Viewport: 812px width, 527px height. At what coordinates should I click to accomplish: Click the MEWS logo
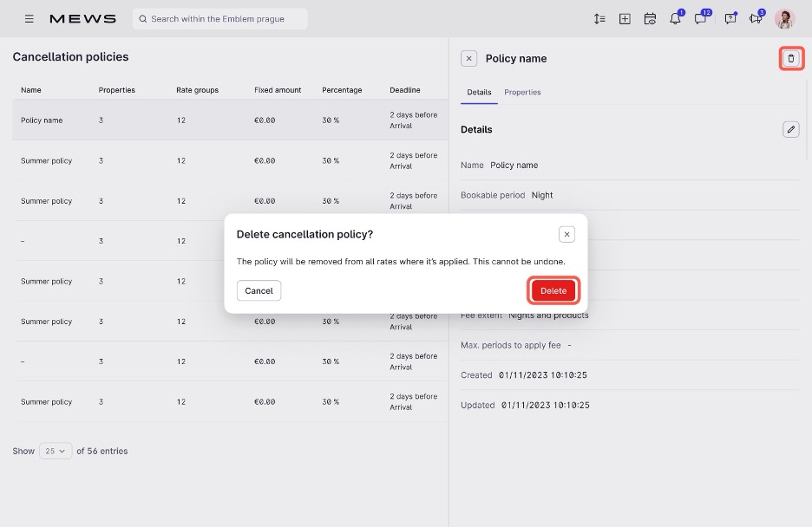(83, 19)
